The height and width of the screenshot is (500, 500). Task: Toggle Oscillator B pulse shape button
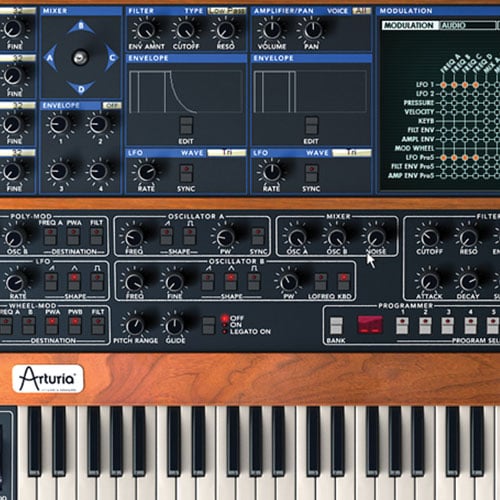[x=254, y=282]
